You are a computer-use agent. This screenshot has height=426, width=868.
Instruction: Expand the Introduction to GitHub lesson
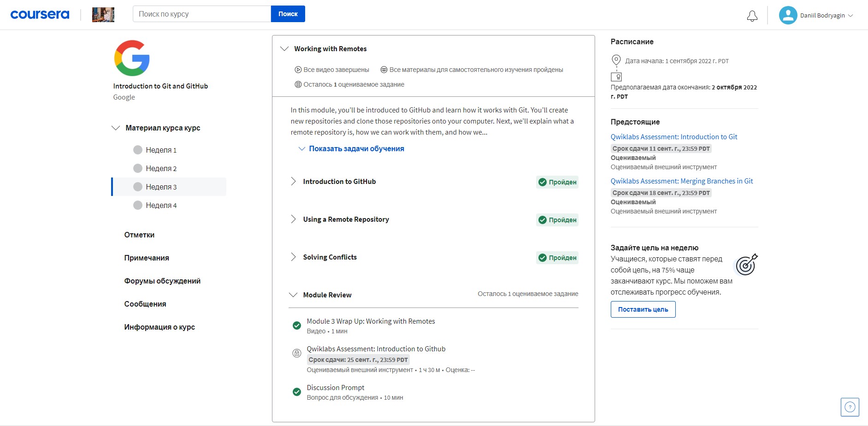click(293, 181)
